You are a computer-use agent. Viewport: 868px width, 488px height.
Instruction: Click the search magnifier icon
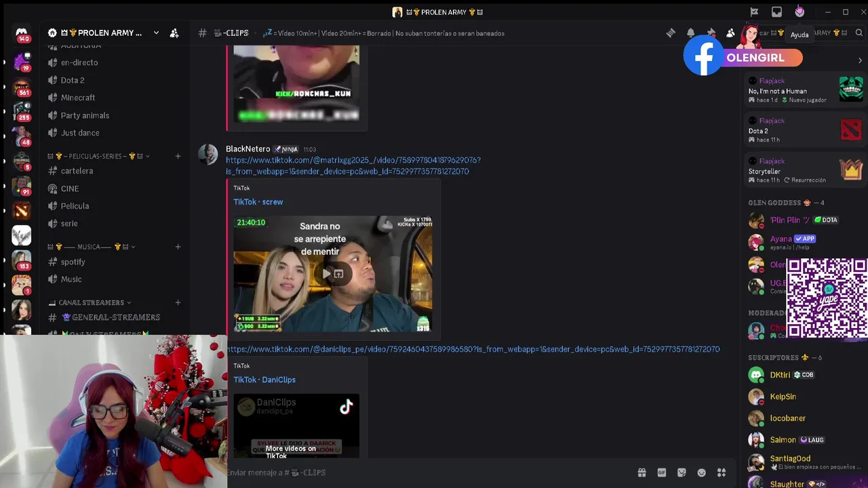tap(859, 33)
